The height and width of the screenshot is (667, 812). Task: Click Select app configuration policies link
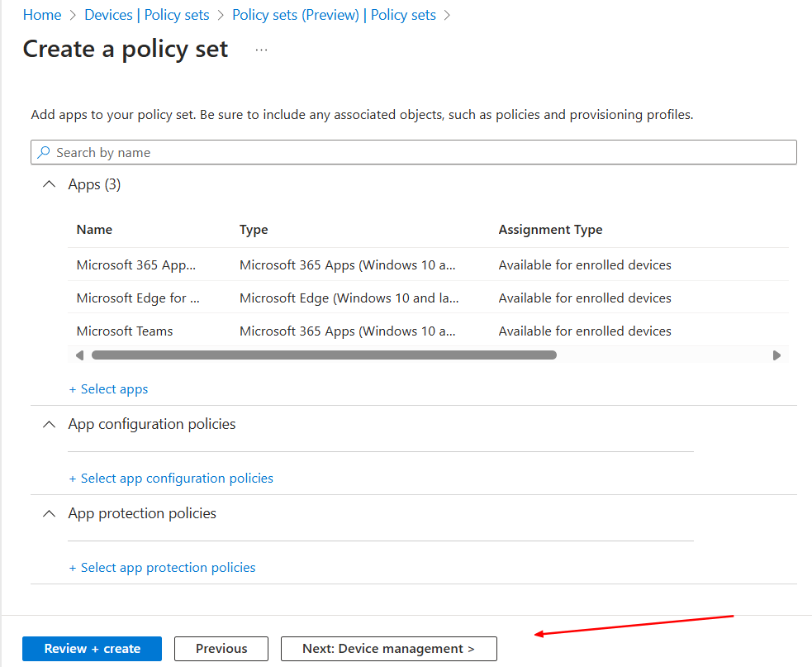171,478
